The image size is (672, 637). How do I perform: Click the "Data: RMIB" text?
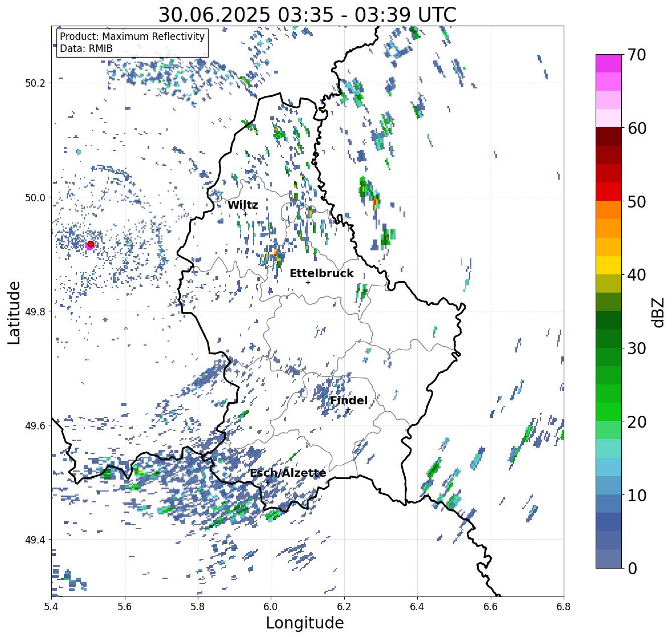click(x=86, y=48)
